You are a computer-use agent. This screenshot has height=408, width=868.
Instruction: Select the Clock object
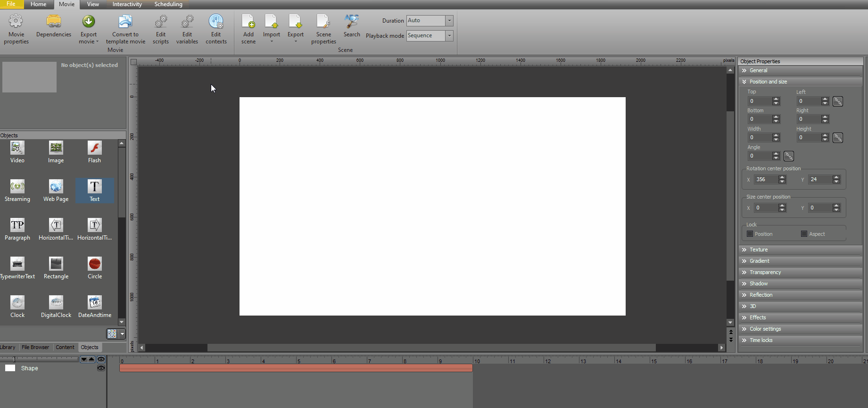pos(17,307)
